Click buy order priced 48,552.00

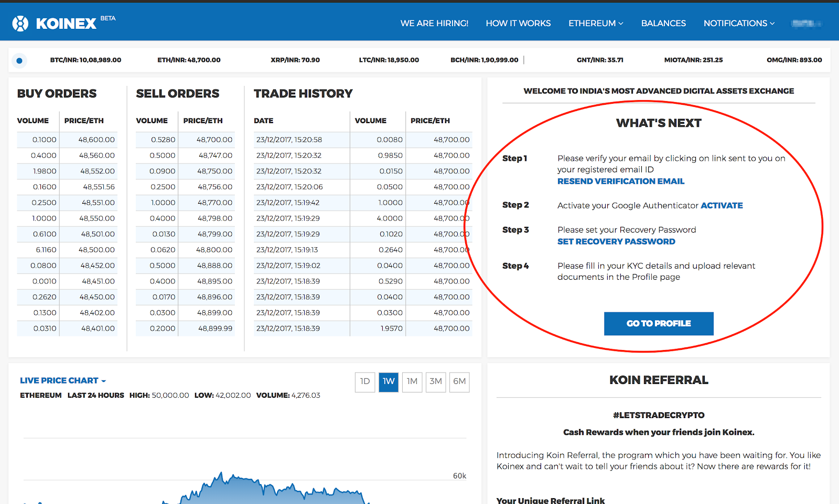coord(98,171)
